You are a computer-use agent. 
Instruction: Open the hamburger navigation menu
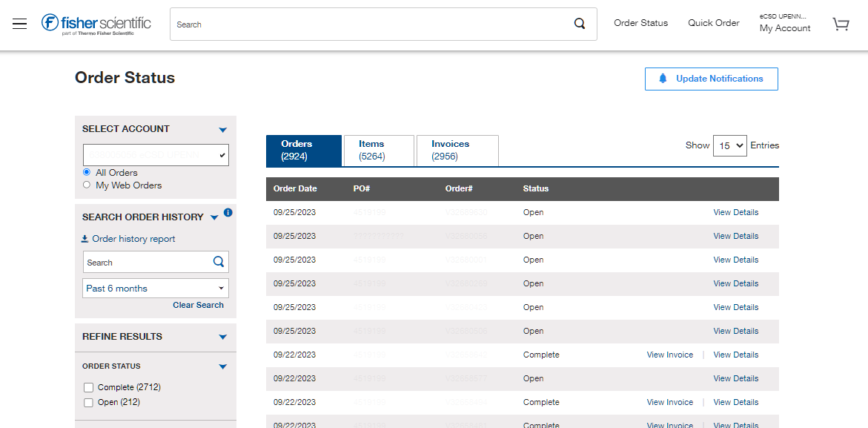(x=19, y=24)
